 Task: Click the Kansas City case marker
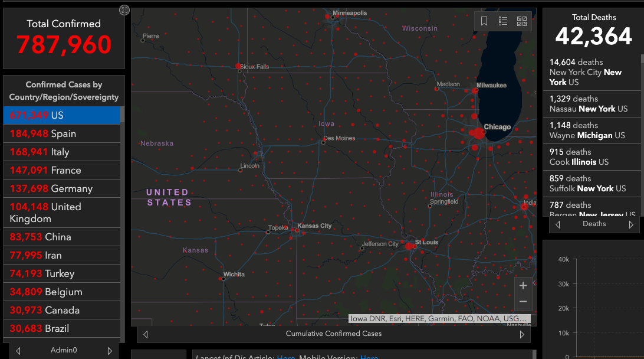pos(297,230)
